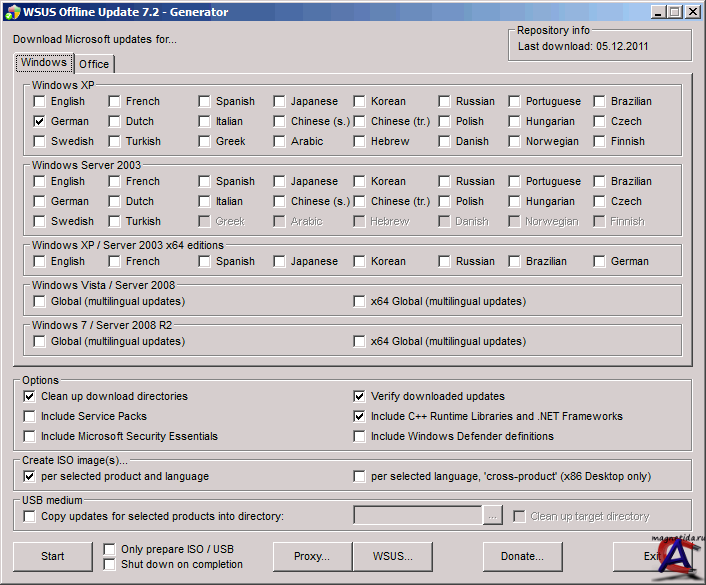Screen dimensions: 706x585
Task: Check x64 Global for Windows 7 / Server 2008 R2
Action: pyautogui.click(x=359, y=341)
